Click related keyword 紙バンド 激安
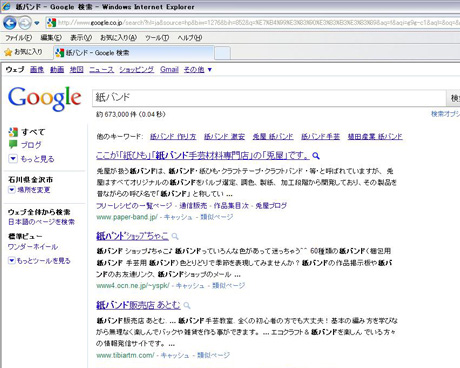 click(x=224, y=136)
